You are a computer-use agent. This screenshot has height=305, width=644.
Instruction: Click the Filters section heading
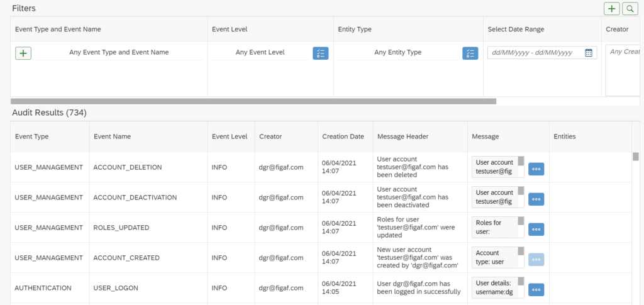(24, 8)
